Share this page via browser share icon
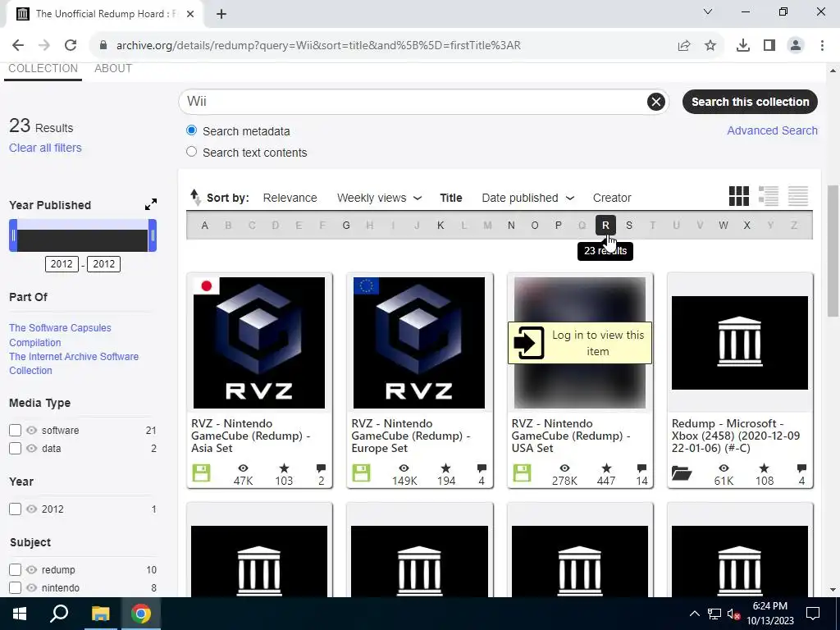Viewport: 840px width, 630px height. 683,45
